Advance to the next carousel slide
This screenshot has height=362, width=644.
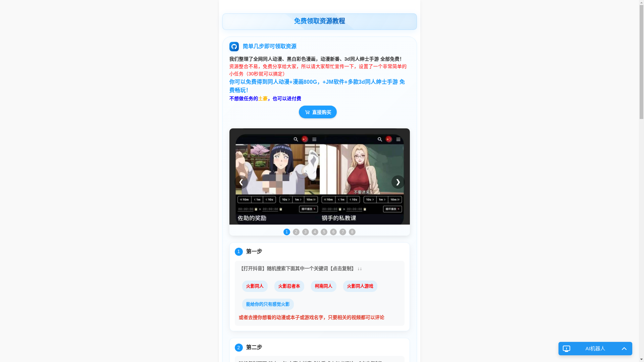pos(398,182)
